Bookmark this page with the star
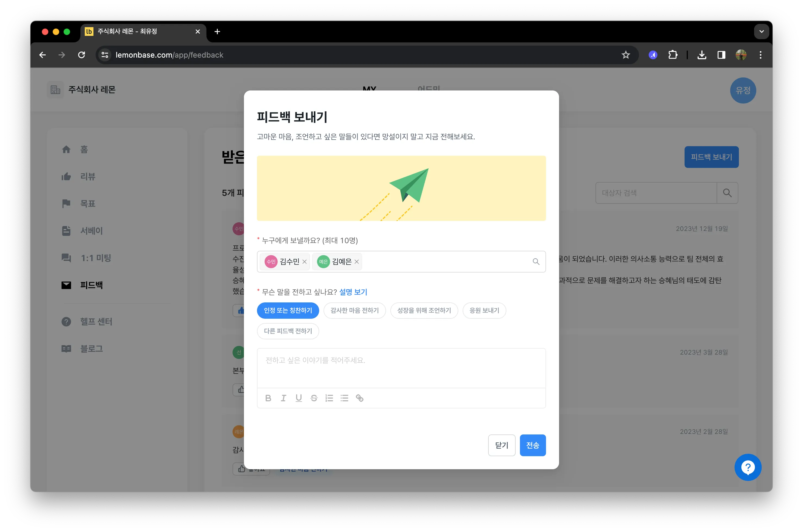The height and width of the screenshot is (532, 803). point(626,55)
